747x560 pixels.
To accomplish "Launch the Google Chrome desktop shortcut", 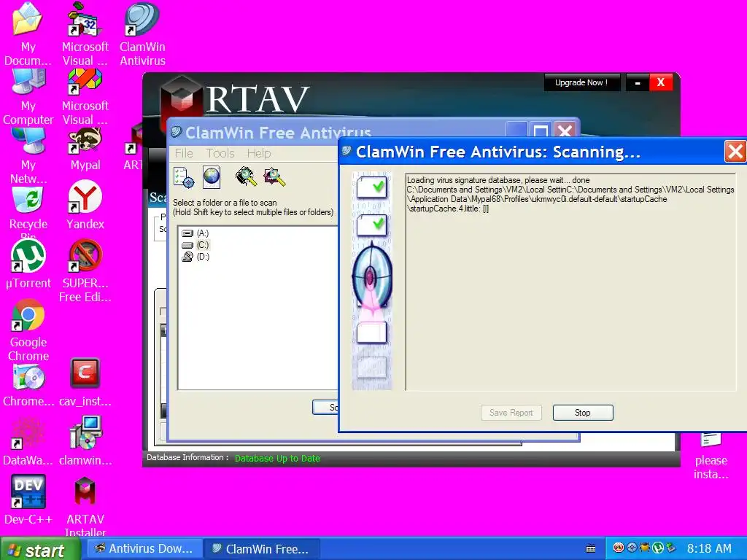I will click(x=28, y=315).
